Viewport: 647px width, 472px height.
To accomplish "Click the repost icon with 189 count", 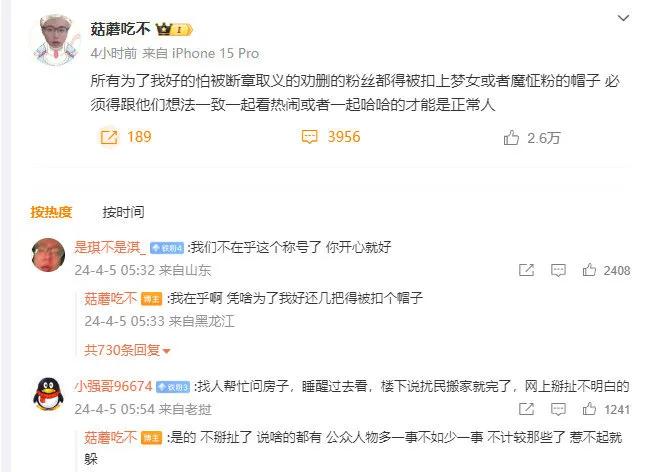I will (x=109, y=137).
